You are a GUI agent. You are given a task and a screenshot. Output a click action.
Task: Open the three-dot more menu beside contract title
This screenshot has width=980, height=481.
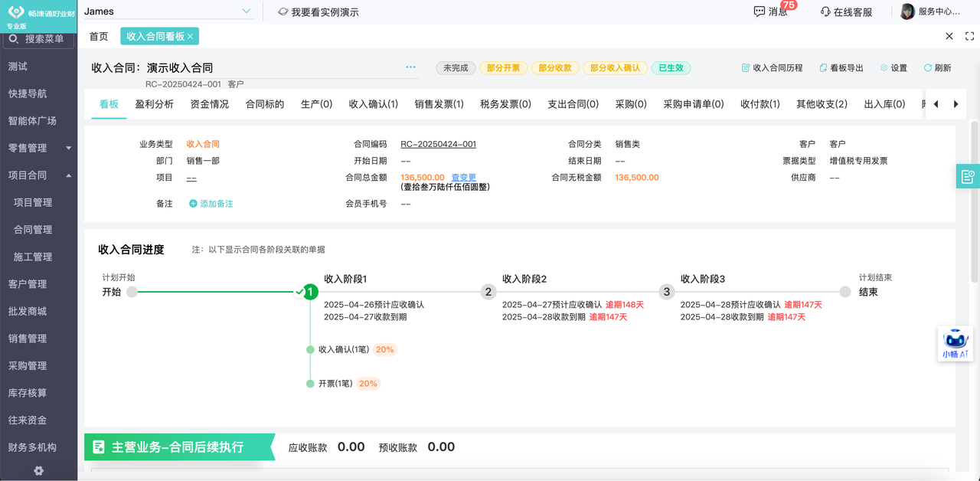click(x=410, y=67)
